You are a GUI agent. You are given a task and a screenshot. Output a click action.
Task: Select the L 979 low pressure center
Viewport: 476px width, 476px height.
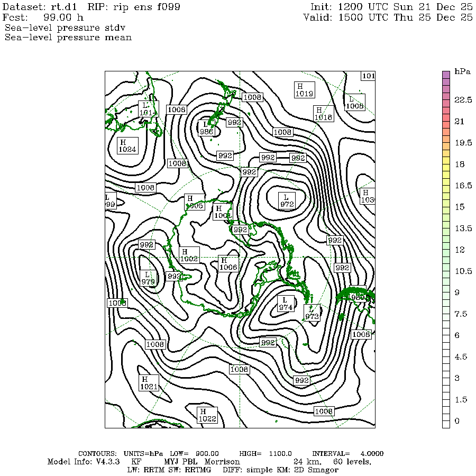click(x=148, y=278)
